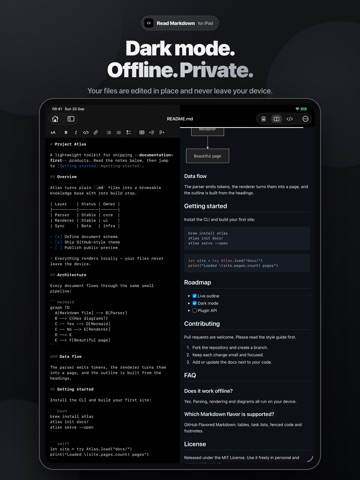Switch to source code only mode
This screenshot has height=480, width=360.
tap(290, 119)
